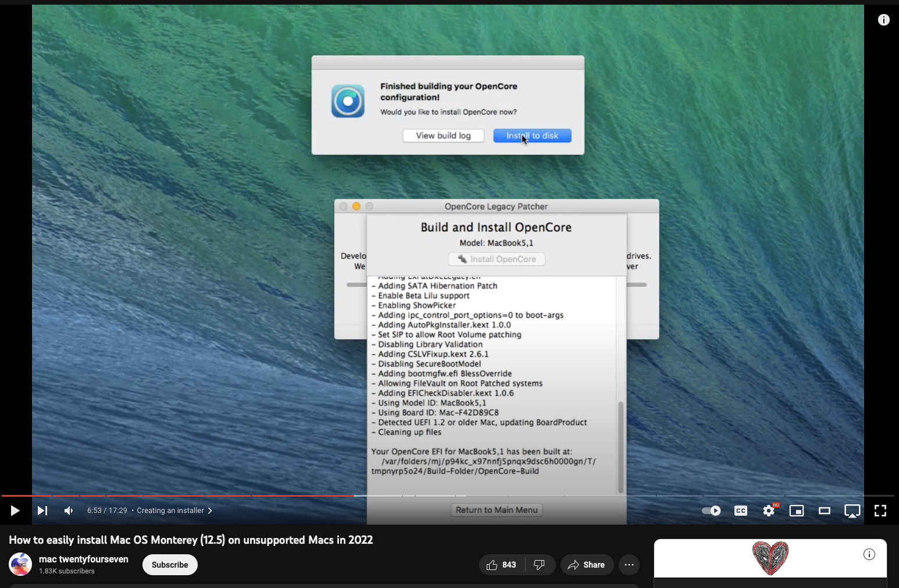Open more actions ellipsis menu
Screen dimensions: 899x588
point(629,565)
